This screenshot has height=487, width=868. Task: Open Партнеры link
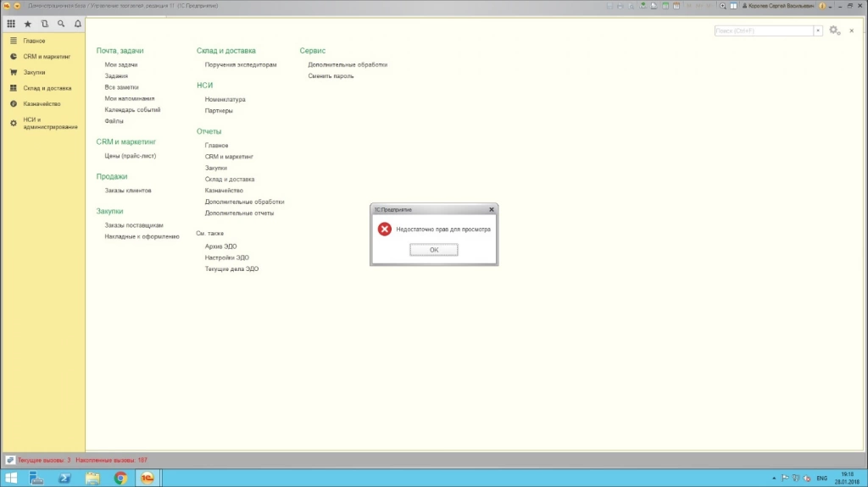219,111
